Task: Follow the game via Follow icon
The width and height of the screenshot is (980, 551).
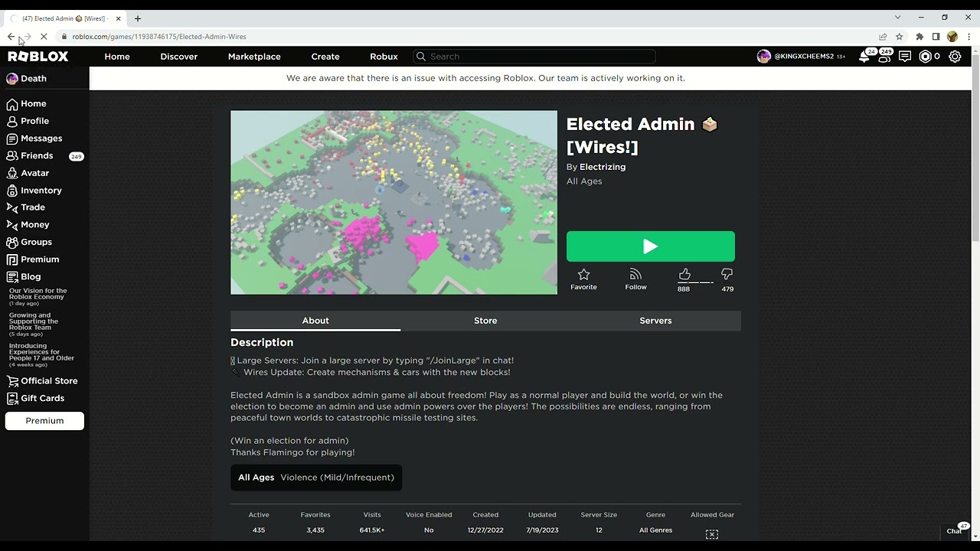Action: 635,279
